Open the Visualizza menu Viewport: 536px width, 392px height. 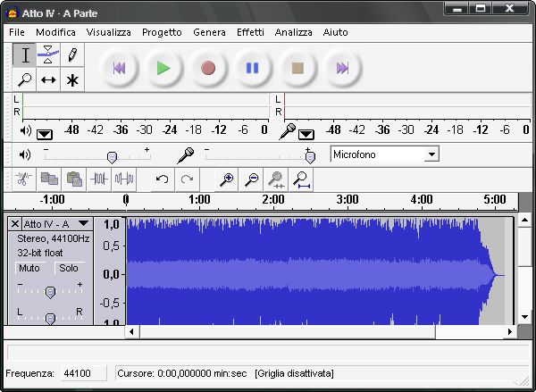[x=108, y=32]
